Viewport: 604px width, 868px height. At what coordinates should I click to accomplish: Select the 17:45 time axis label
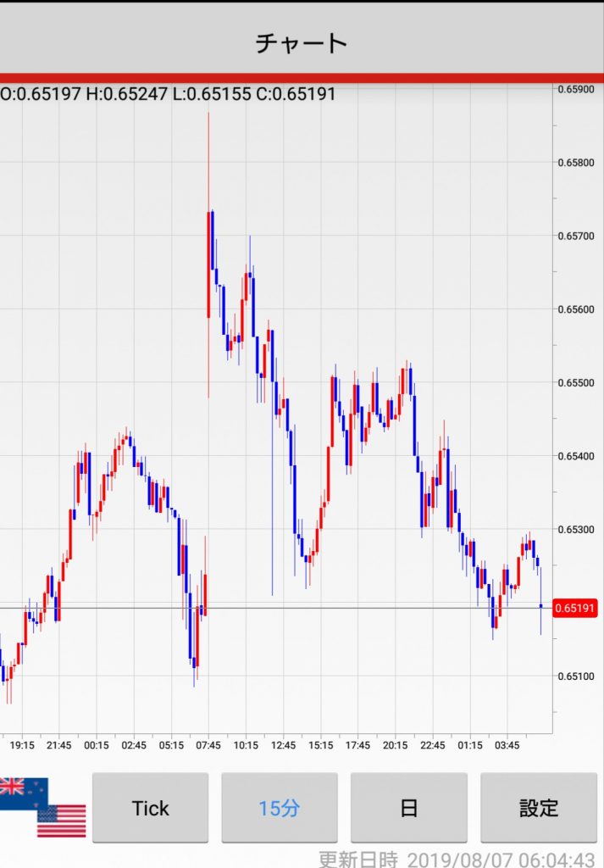pyautogui.click(x=357, y=745)
